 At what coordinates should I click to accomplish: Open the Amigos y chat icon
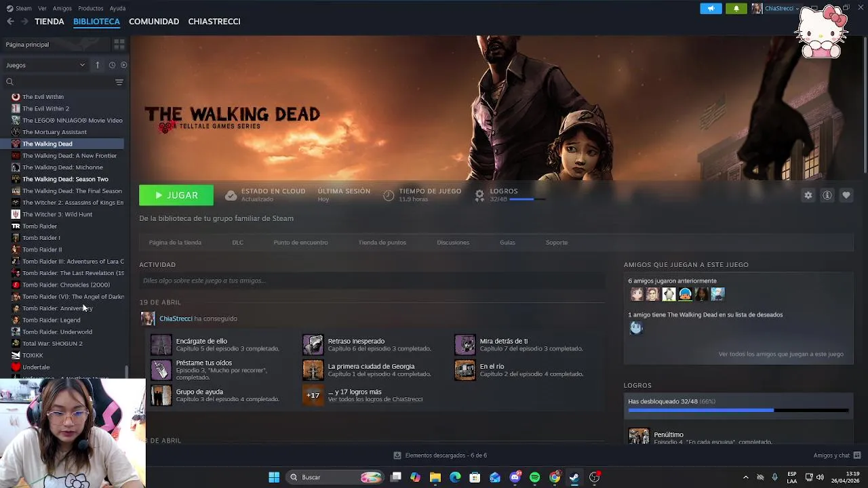pos(857,455)
